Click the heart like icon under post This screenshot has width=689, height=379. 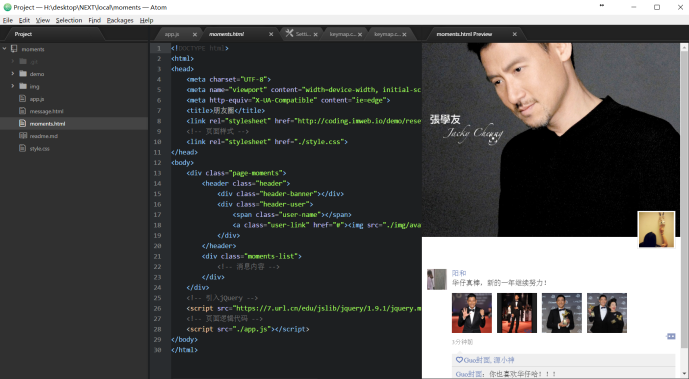[459, 360]
